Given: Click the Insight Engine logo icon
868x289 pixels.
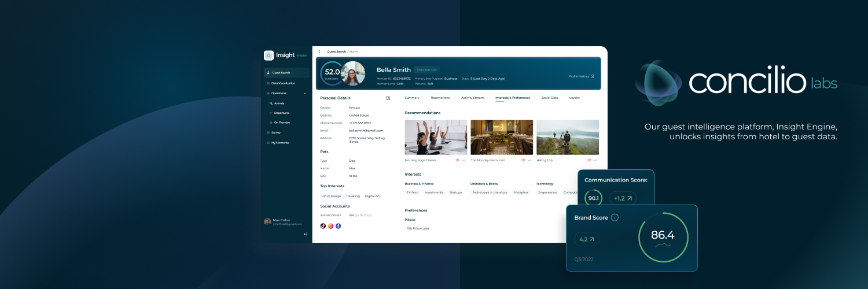Looking at the screenshot, I should 269,55.
